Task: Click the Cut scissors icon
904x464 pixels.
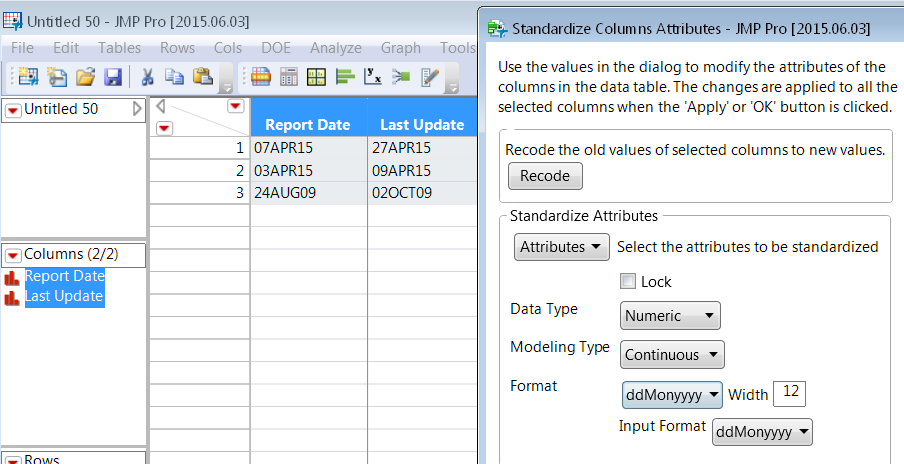Action: click(x=148, y=76)
